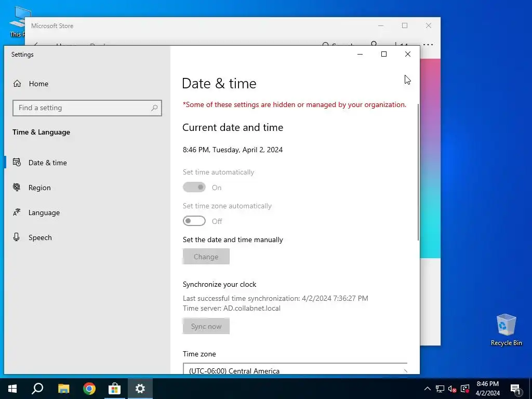Open the Windows Start menu
The height and width of the screenshot is (399, 532).
[x=12, y=389]
